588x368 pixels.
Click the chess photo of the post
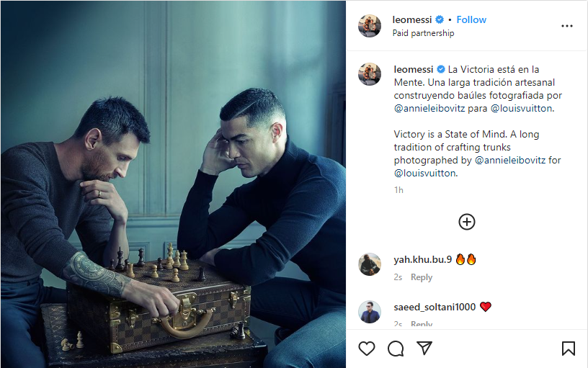click(x=173, y=184)
